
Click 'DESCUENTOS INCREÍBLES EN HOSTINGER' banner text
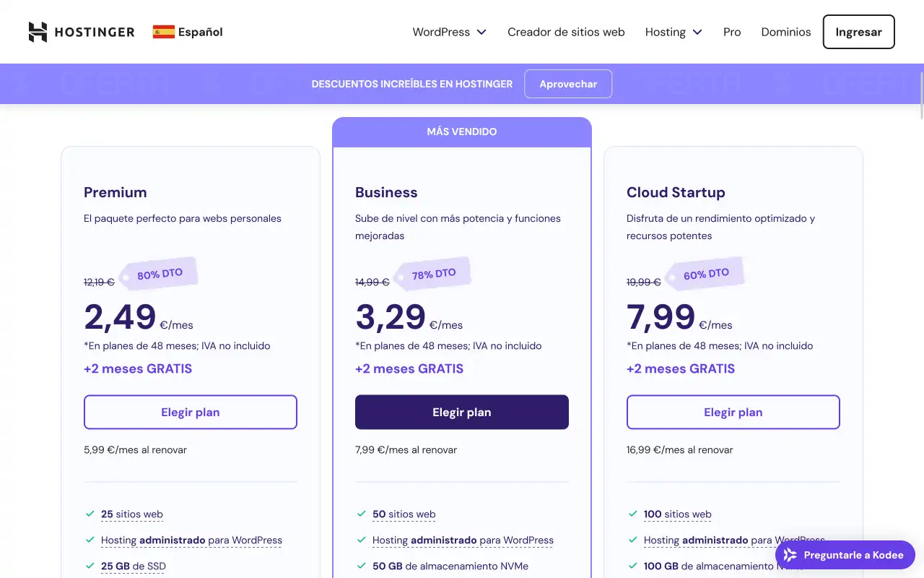[x=412, y=84]
